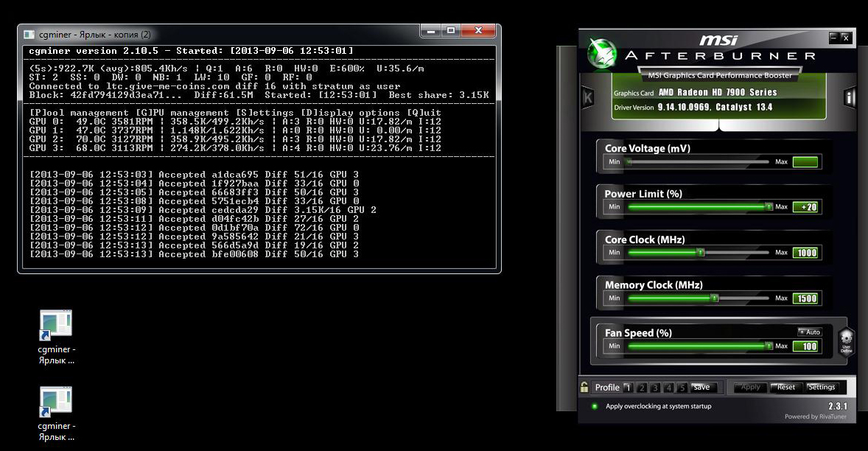The height and width of the screenshot is (451, 868).
Task: Click the GPU 0 stats row in cgminer
Action: (235, 121)
